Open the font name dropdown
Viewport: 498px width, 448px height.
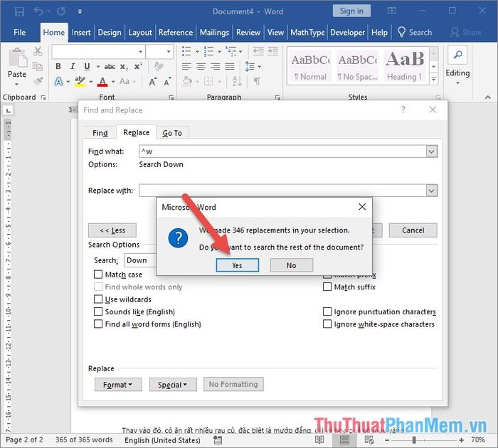tap(140, 51)
